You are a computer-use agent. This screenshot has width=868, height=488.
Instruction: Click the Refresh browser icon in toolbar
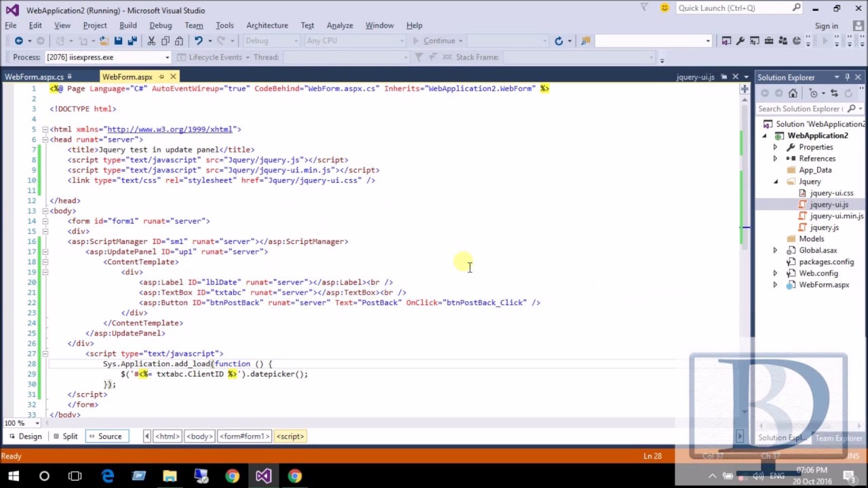559,41
